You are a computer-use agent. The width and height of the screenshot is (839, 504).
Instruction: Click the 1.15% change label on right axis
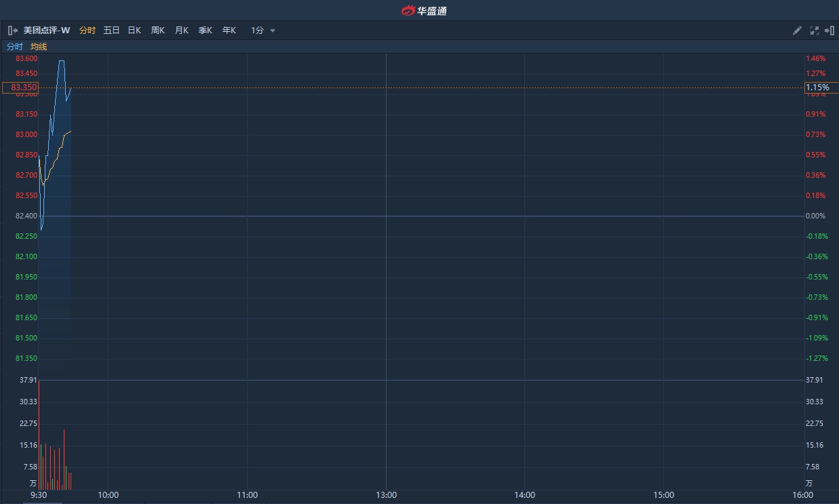(817, 88)
